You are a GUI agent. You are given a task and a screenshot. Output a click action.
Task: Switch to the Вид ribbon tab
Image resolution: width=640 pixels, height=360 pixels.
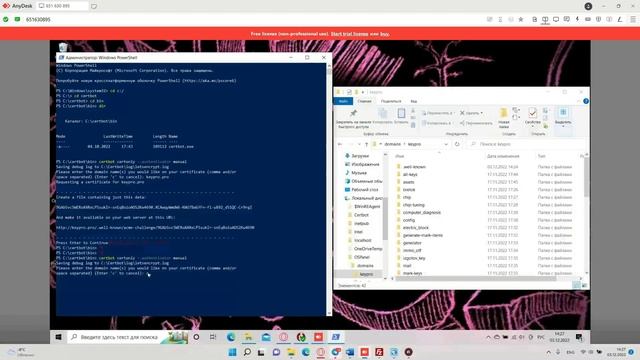pyautogui.click(x=413, y=101)
